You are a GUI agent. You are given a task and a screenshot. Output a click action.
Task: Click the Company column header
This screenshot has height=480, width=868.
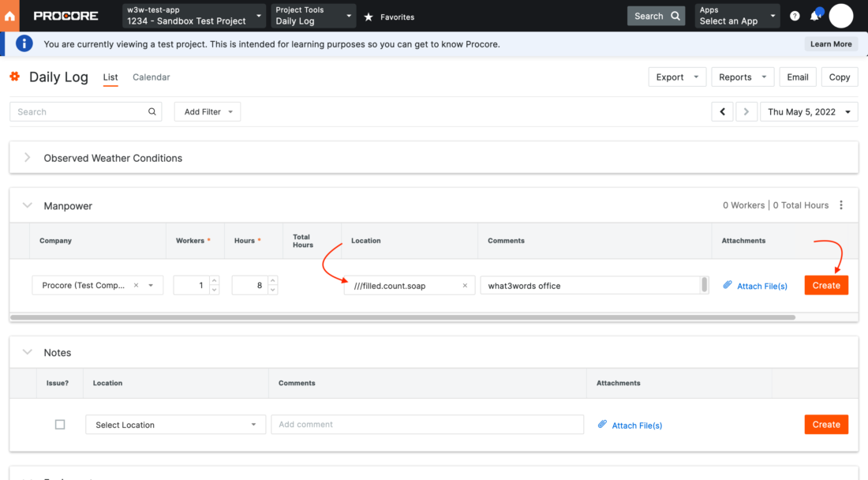click(x=55, y=241)
